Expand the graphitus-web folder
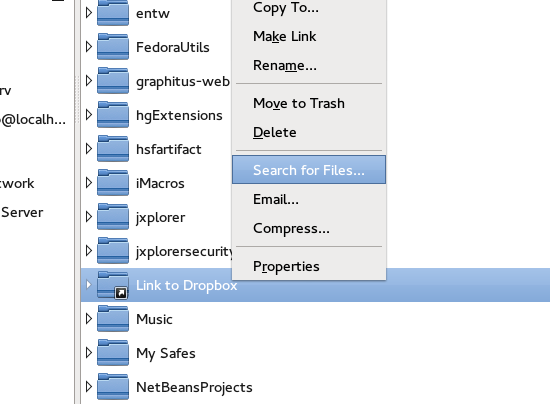The height and width of the screenshot is (404, 550). click(89, 81)
